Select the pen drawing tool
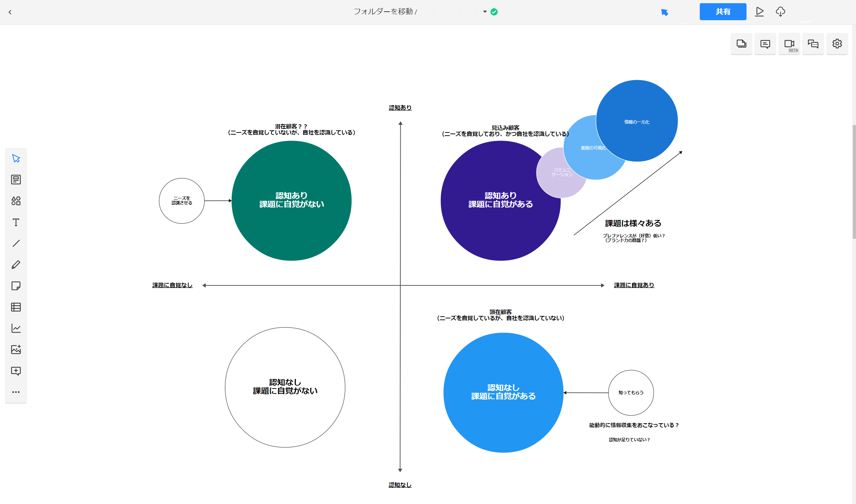 pyautogui.click(x=16, y=265)
